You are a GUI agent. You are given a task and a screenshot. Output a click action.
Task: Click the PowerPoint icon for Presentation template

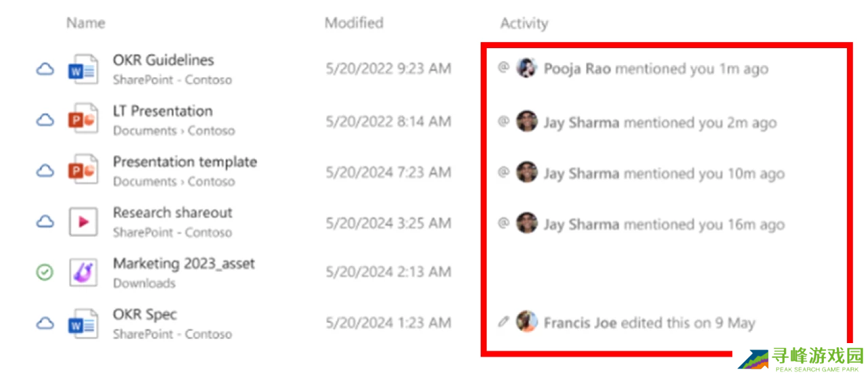pos(83,172)
